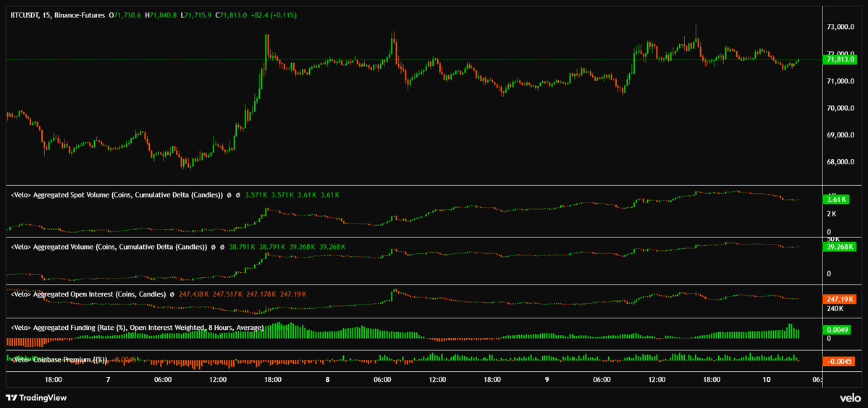Click date label 8 on time axis
The width and height of the screenshot is (868, 408).
(328, 380)
